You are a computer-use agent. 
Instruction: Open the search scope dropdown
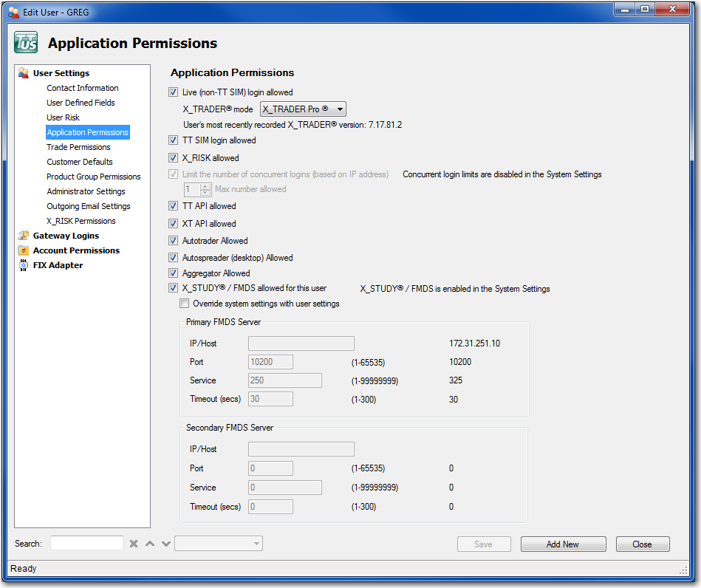coord(219,543)
